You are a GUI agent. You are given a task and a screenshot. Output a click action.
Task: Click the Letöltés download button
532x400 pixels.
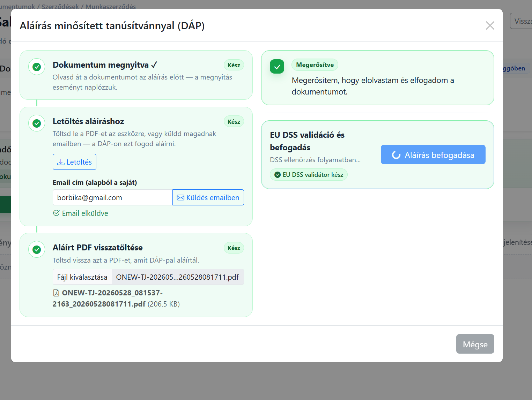click(74, 162)
